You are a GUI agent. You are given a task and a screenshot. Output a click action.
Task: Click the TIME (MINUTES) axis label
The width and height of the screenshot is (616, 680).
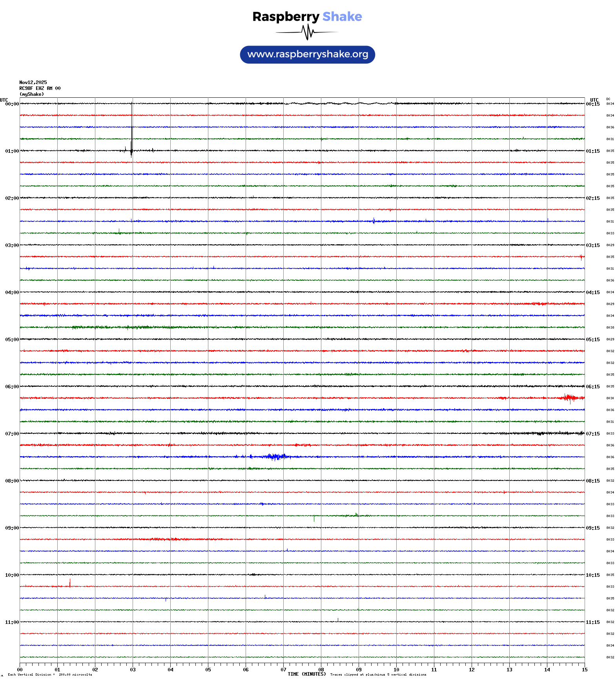click(306, 674)
